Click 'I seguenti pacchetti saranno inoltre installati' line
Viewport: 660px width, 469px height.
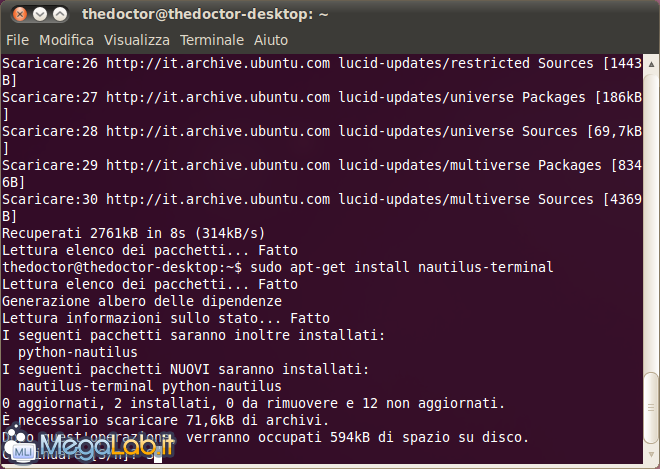click(x=194, y=335)
